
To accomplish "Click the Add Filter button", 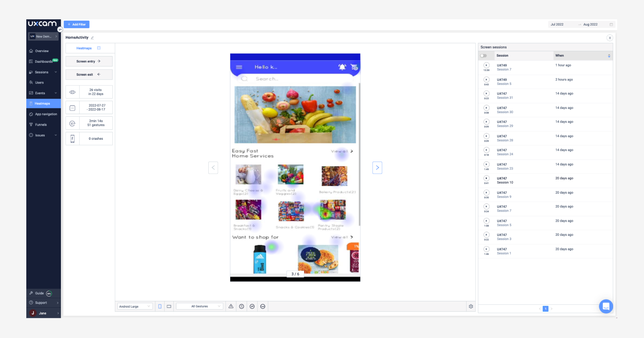I will tap(76, 24).
